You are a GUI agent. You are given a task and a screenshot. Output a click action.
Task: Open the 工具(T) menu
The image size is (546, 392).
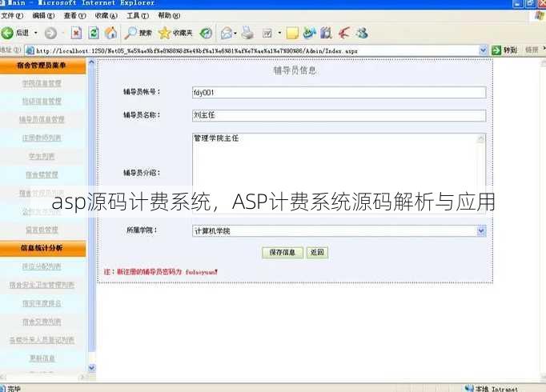coord(138,16)
